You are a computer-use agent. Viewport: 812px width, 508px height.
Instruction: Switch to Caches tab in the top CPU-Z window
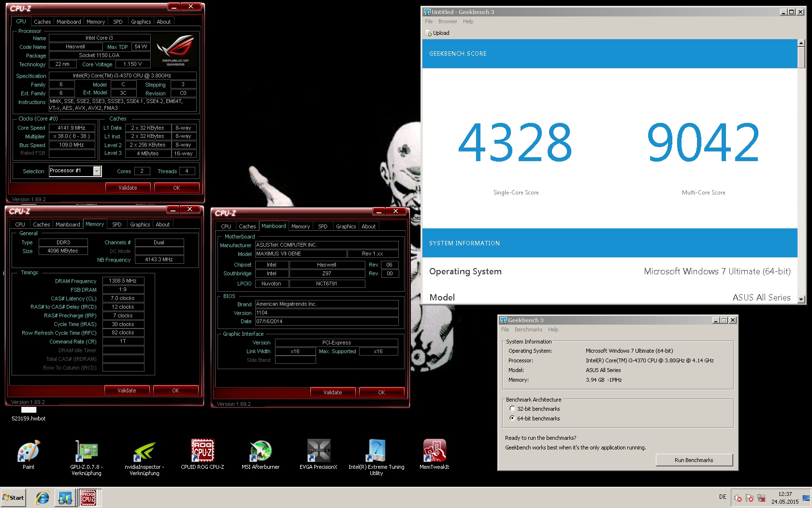[x=43, y=22]
